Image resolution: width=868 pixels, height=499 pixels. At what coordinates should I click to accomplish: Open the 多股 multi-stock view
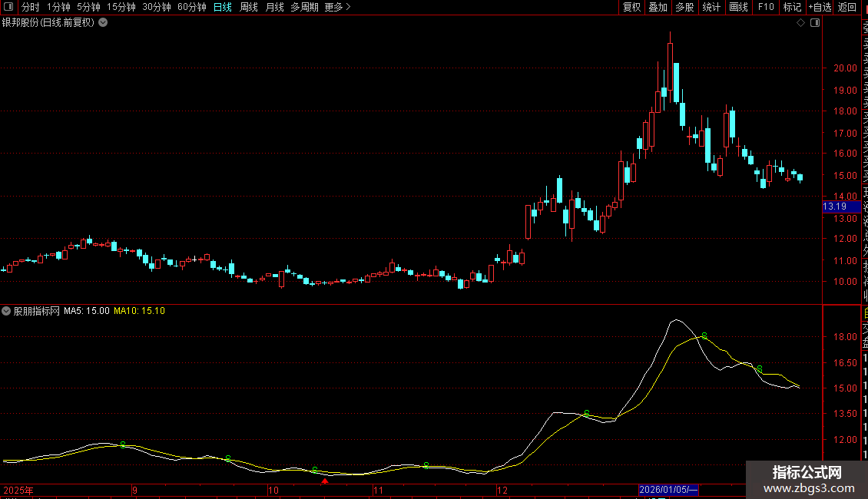coord(684,7)
